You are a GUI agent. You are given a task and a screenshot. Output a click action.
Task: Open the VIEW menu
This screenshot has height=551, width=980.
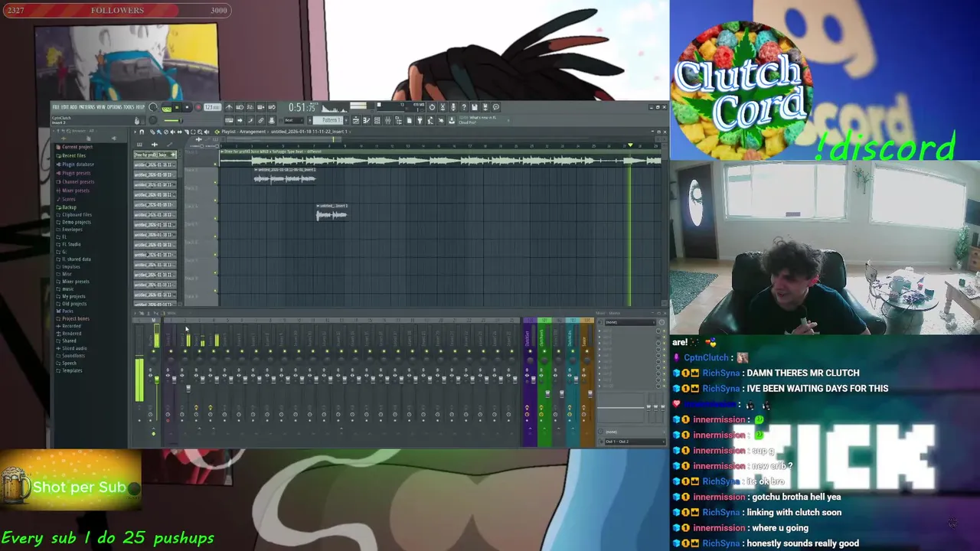[101, 107]
